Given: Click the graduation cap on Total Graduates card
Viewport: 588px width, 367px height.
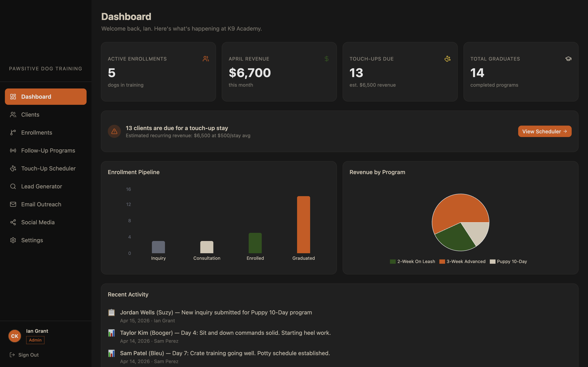Looking at the screenshot, I should 568,59.
